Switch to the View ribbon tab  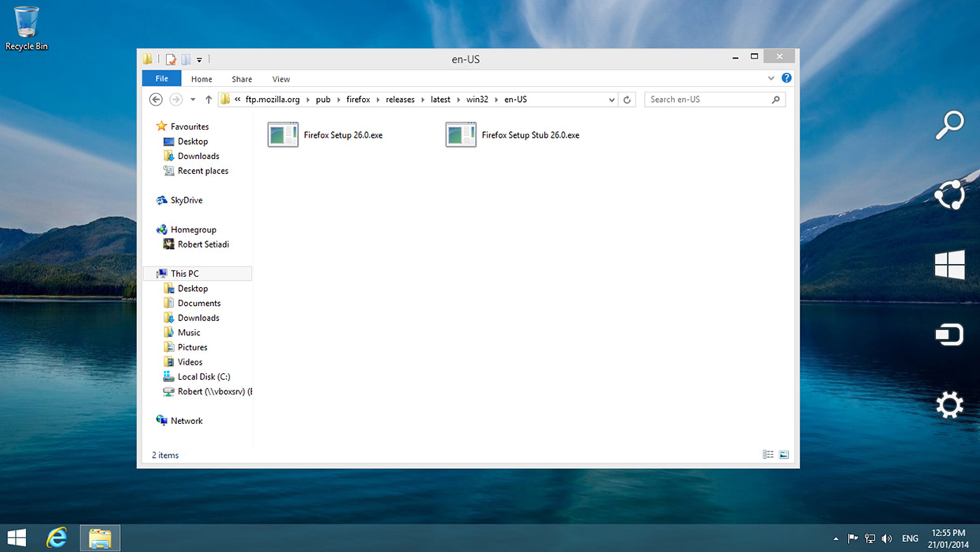[281, 79]
